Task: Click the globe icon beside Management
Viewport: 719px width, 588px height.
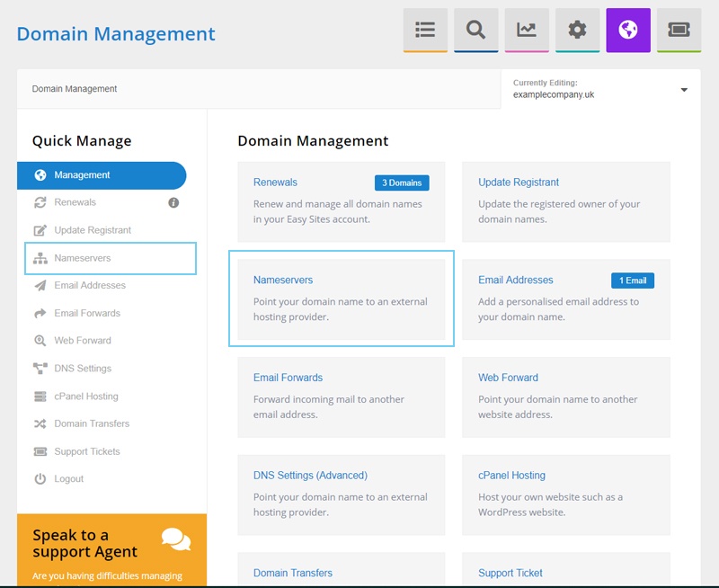Action: pos(40,175)
